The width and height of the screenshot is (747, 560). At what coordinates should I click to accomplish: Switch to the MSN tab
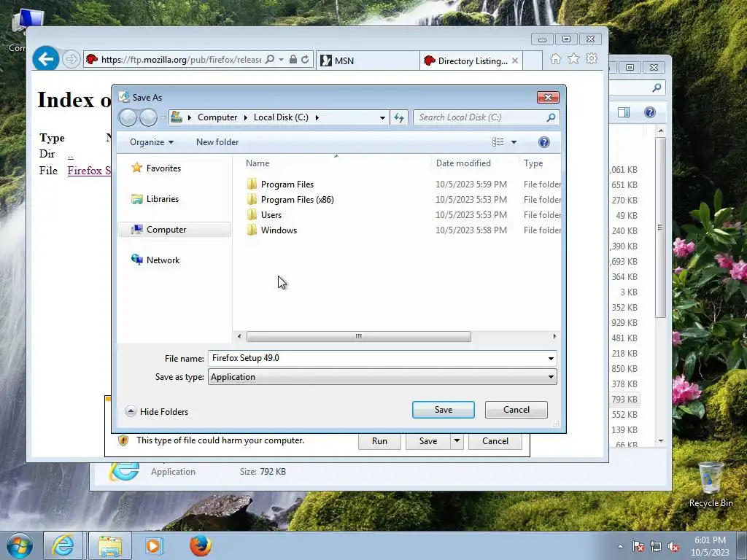[x=368, y=61]
